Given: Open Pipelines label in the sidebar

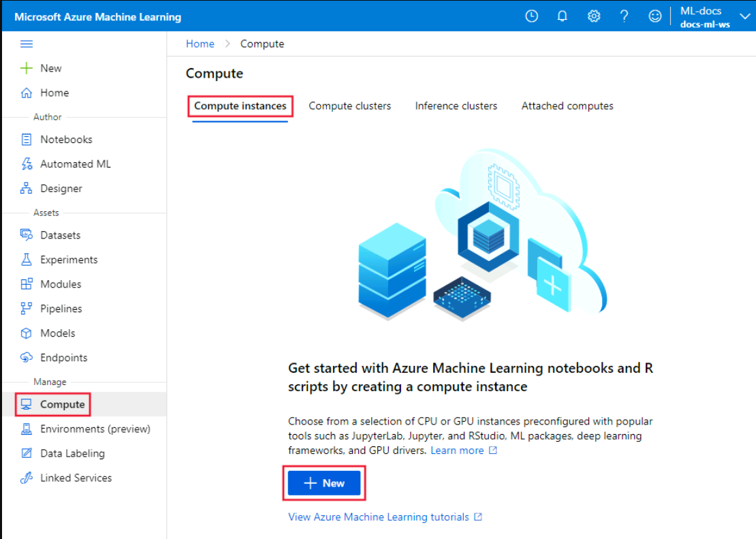Looking at the screenshot, I should (x=61, y=309).
